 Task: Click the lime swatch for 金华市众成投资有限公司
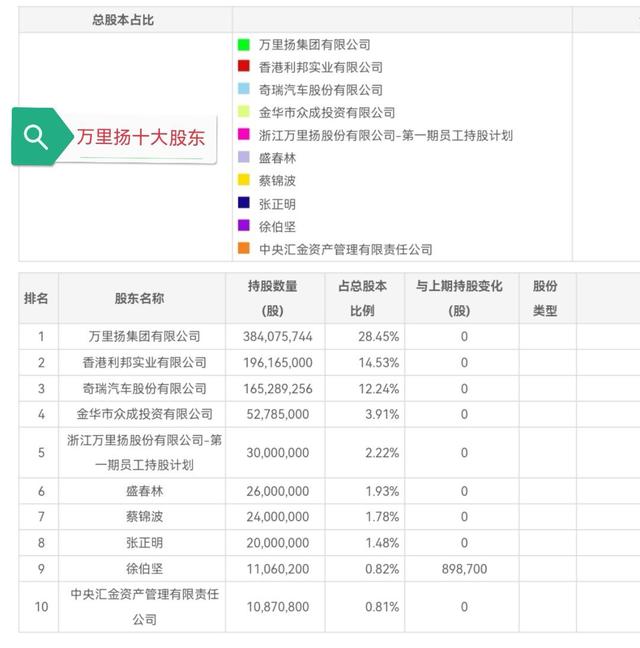point(244,112)
